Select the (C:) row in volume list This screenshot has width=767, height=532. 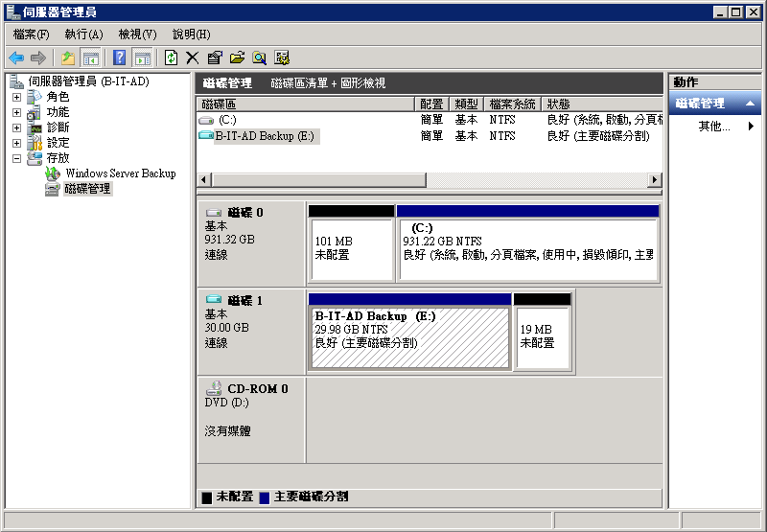(x=430, y=120)
